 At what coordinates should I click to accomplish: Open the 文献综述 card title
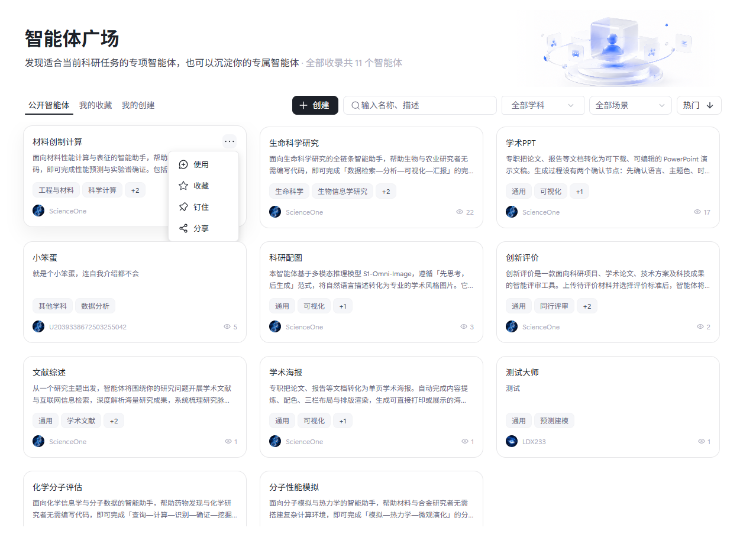49,373
